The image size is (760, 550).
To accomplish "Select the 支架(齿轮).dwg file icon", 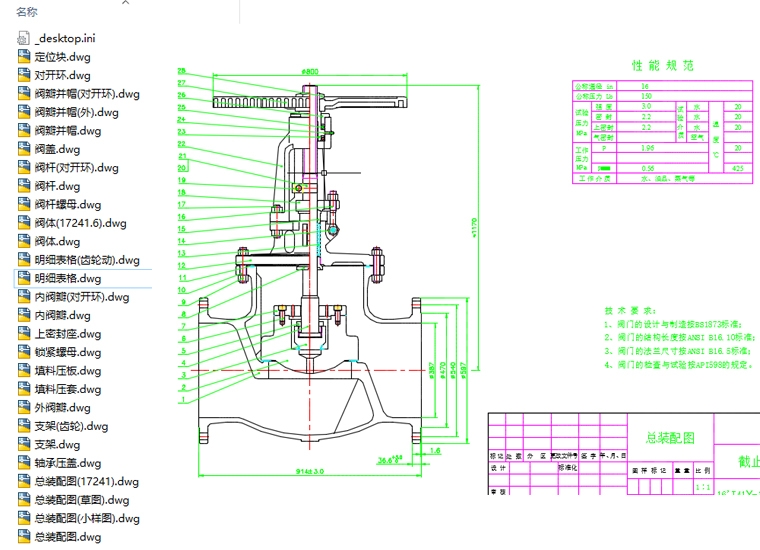I will point(24,426).
